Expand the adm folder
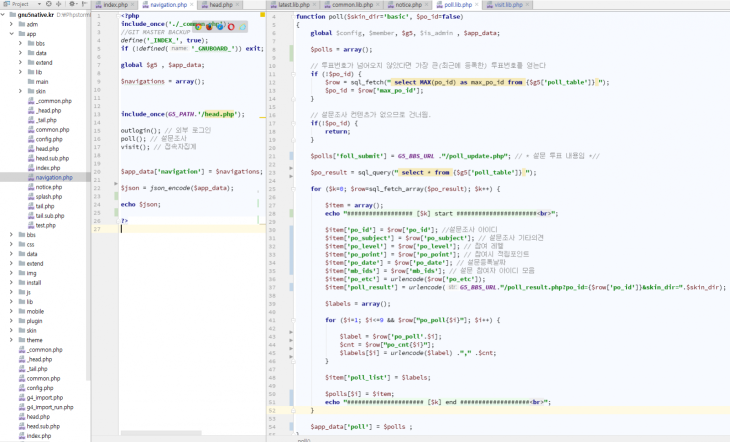This screenshot has width=730, height=442. point(11,25)
